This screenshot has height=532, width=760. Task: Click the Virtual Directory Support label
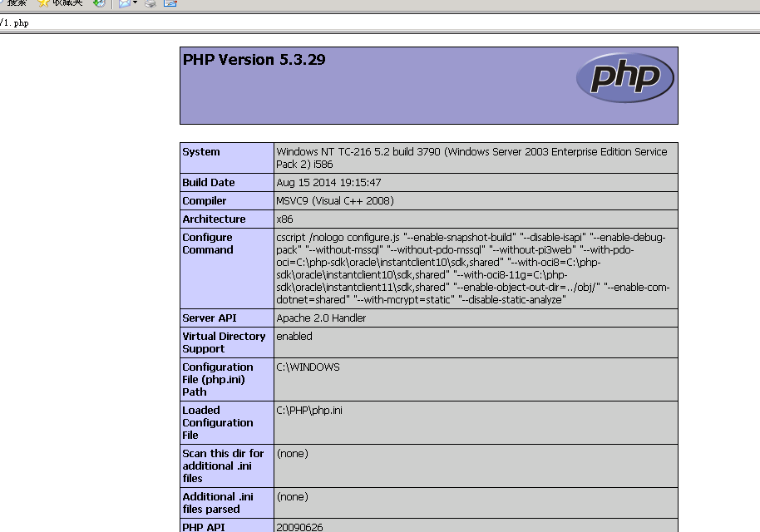click(x=224, y=342)
